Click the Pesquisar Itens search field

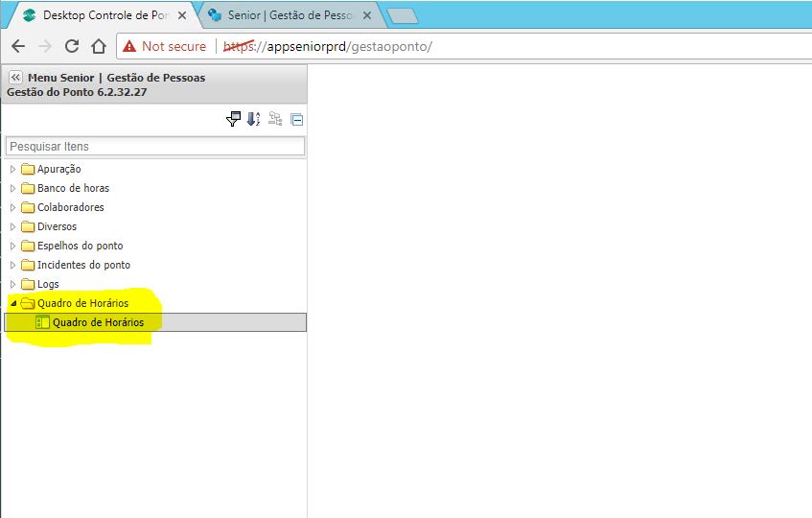pyautogui.click(x=155, y=146)
